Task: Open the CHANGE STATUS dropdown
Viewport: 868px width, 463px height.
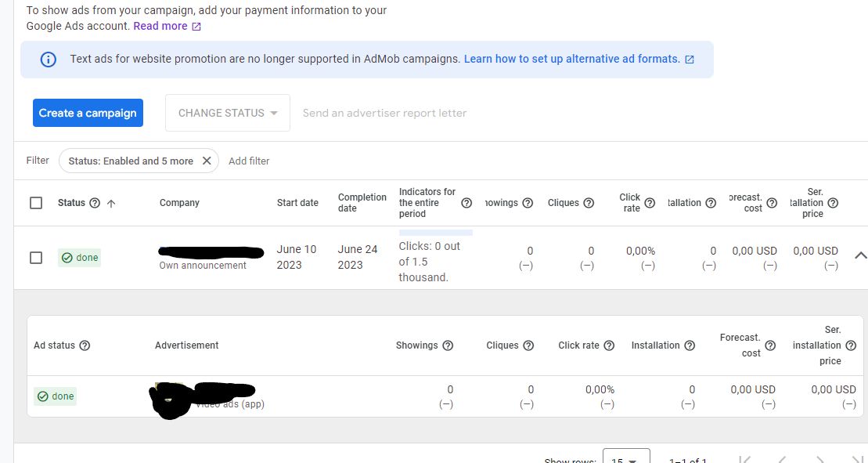Action: (x=228, y=113)
